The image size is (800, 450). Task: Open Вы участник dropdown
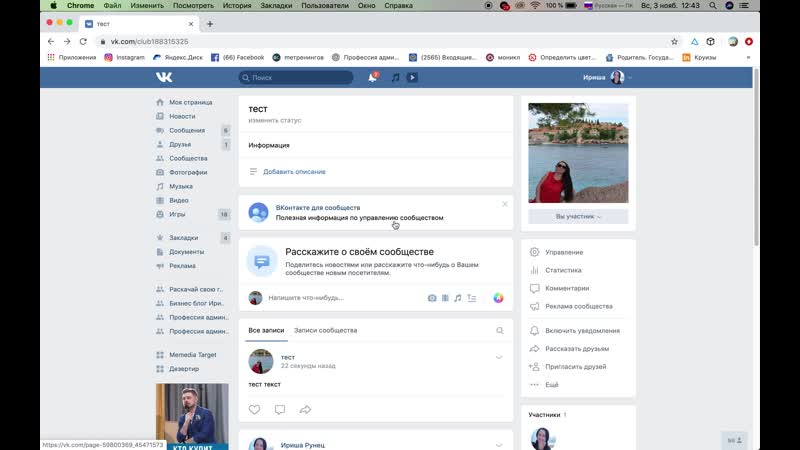(x=578, y=216)
